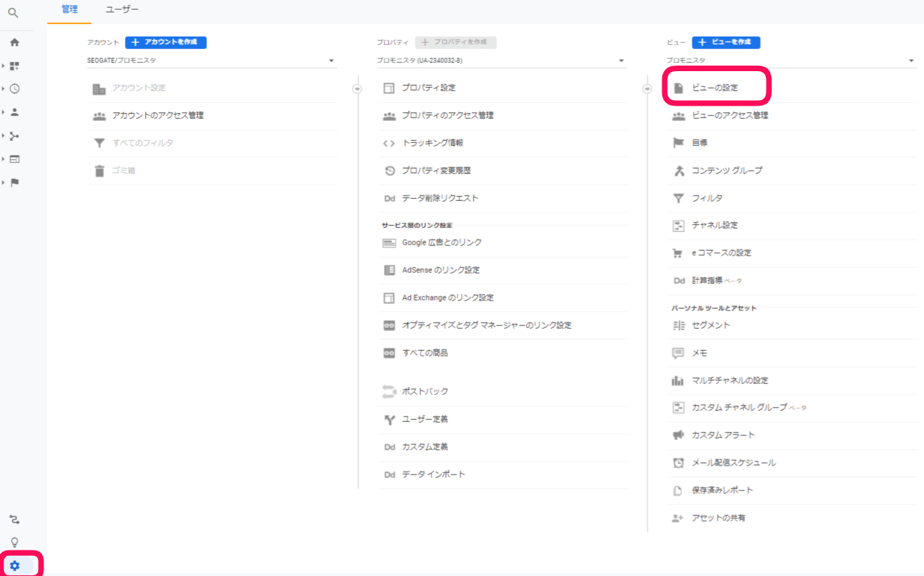Viewport: 924px width, 576px height.
Task: Expand the Audience sidebar section arrow
Action: point(3,112)
